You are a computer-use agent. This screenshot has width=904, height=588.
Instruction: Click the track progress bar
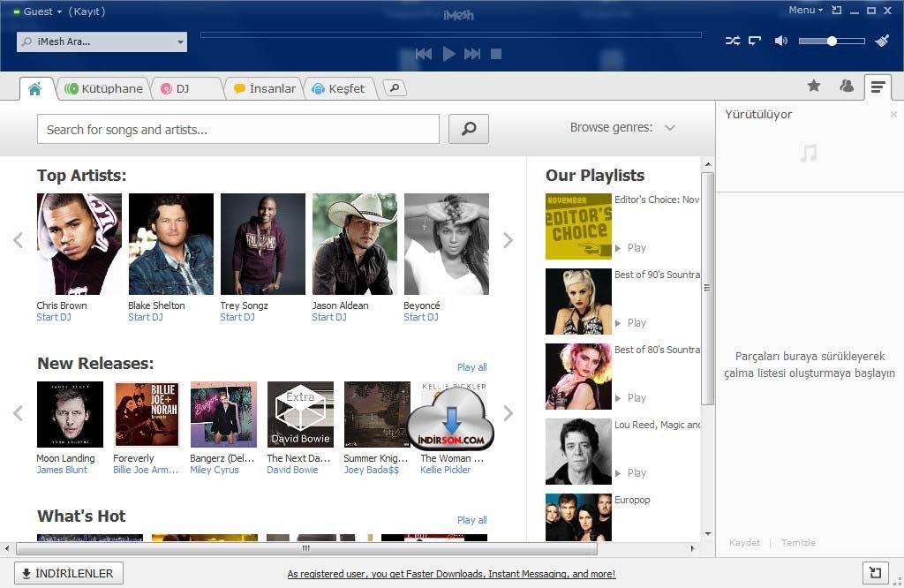point(451,35)
